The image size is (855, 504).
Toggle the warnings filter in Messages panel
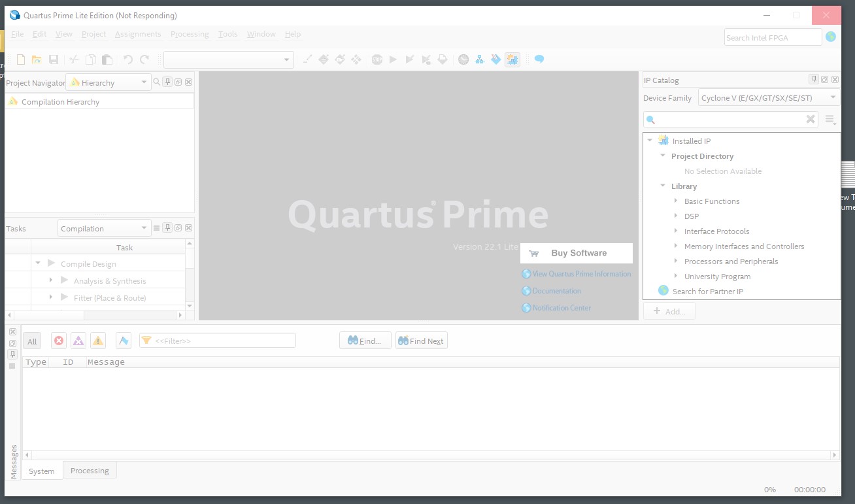click(x=98, y=340)
